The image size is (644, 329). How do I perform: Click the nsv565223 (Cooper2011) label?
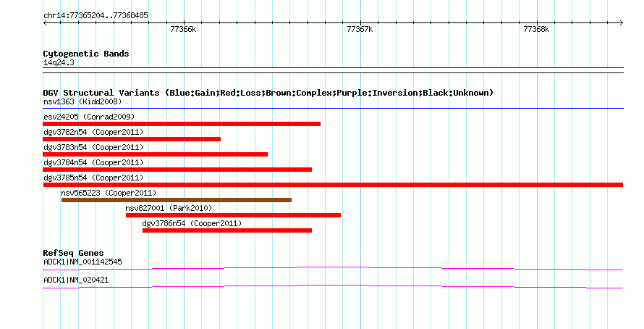tap(109, 193)
